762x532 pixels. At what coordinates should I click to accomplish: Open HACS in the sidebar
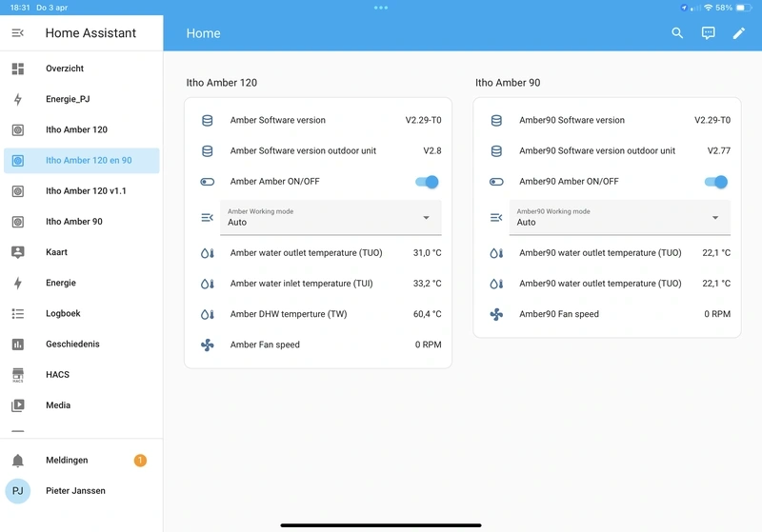tap(82, 374)
